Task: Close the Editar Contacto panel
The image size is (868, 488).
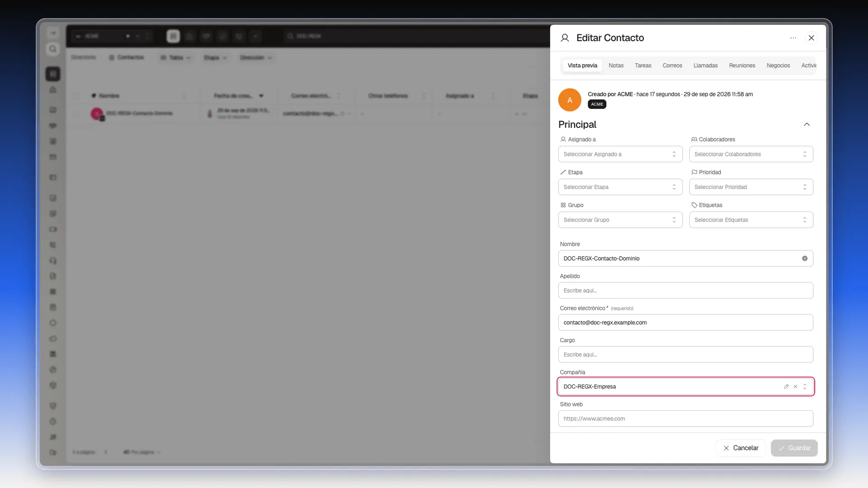Action: pos(811,38)
